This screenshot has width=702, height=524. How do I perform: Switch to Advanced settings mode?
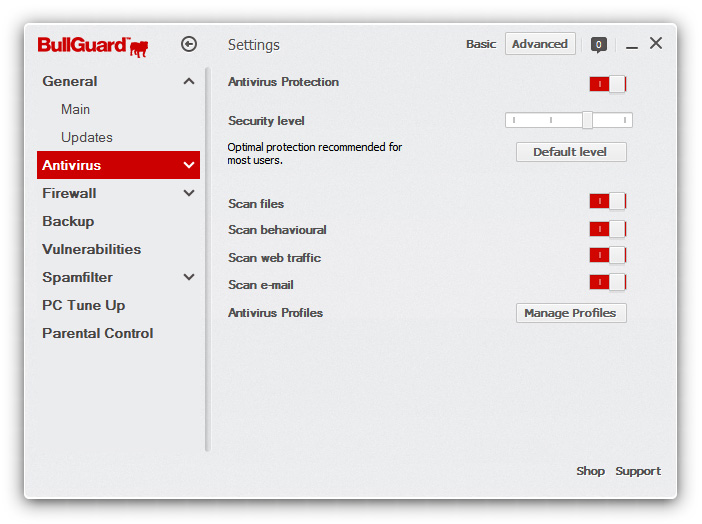tap(540, 44)
